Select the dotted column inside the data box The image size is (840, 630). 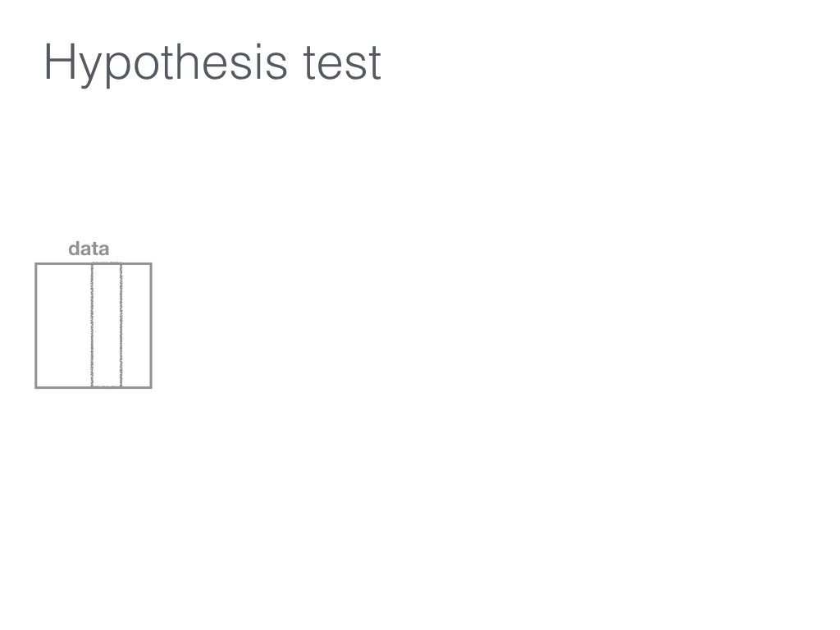tap(107, 325)
